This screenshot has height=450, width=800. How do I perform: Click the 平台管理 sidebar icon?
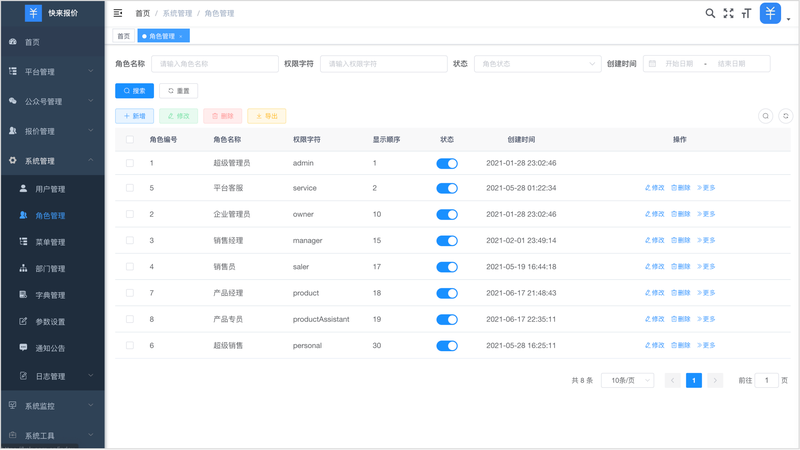[13, 71]
